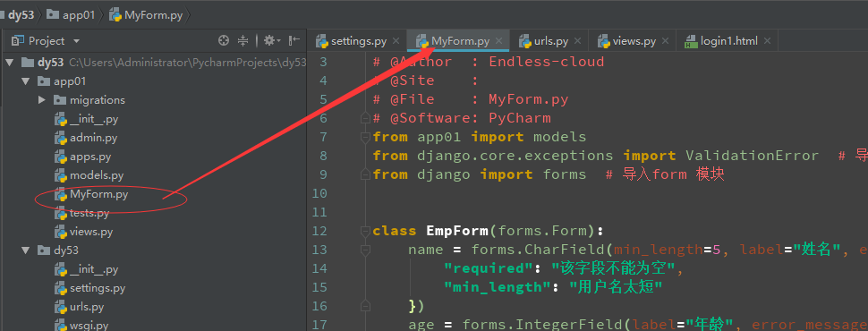This screenshot has width=868, height=331.
Task: Click the Python icon on settings.py tab
Action: [321, 41]
